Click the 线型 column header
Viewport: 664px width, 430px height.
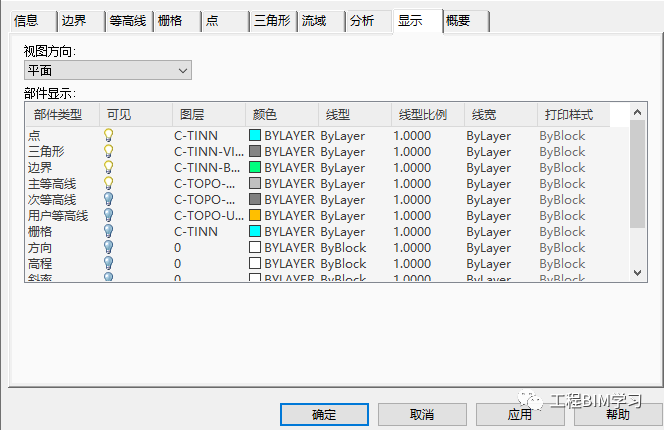354,114
